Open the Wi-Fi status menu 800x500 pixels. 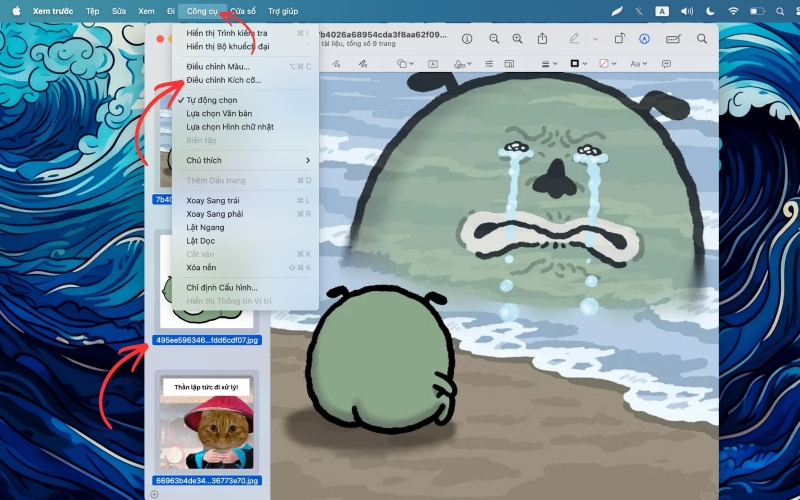pos(733,11)
